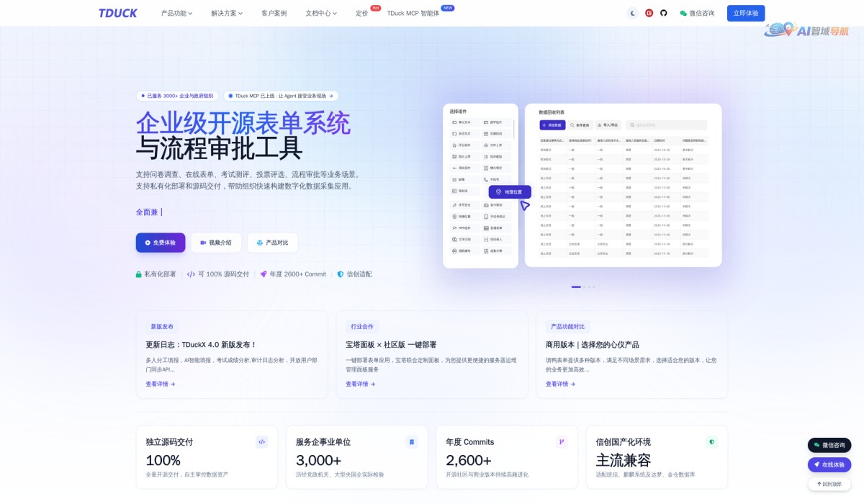Click the 产品功能对比 tag
The image size is (864, 504).
(x=568, y=327)
